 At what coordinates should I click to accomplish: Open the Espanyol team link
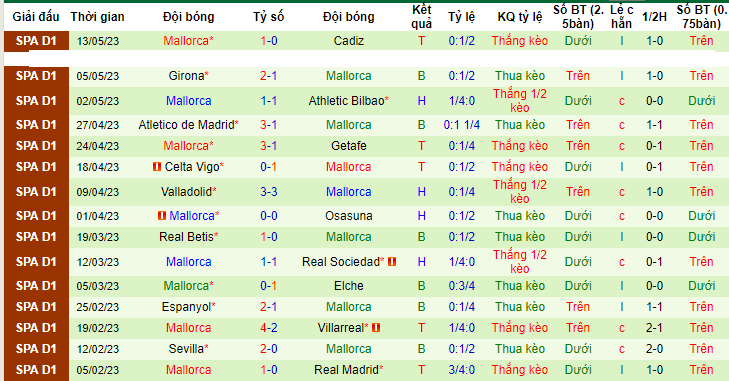click(186, 307)
